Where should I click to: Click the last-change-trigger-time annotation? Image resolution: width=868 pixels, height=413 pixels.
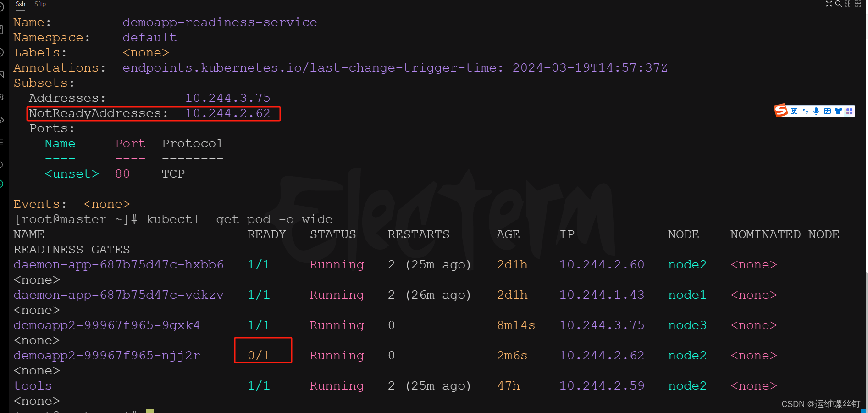tap(395, 68)
